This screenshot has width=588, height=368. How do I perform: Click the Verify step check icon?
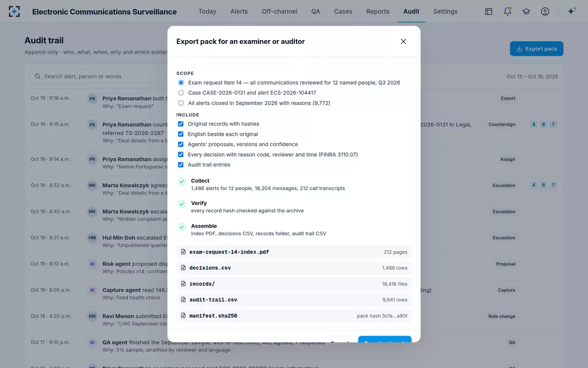pyautogui.click(x=182, y=204)
